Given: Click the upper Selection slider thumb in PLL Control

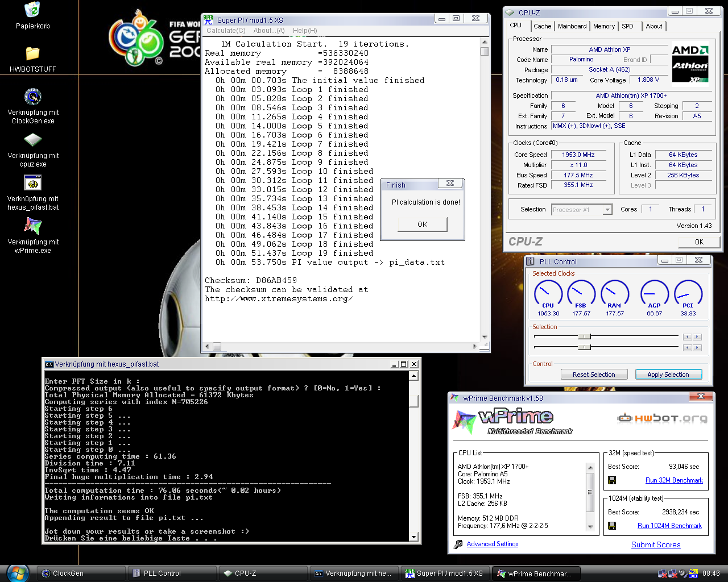Looking at the screenshot, I should click(584, 336).
